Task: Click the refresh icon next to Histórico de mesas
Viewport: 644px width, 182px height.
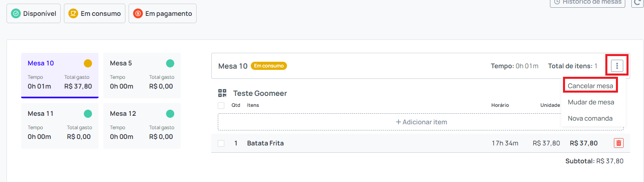Action: coord(637,2)
